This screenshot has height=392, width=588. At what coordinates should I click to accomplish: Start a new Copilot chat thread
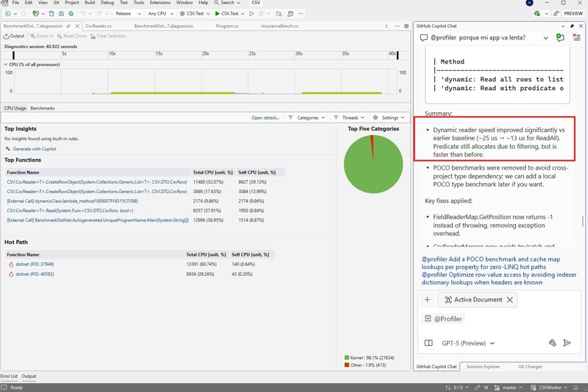560,38
